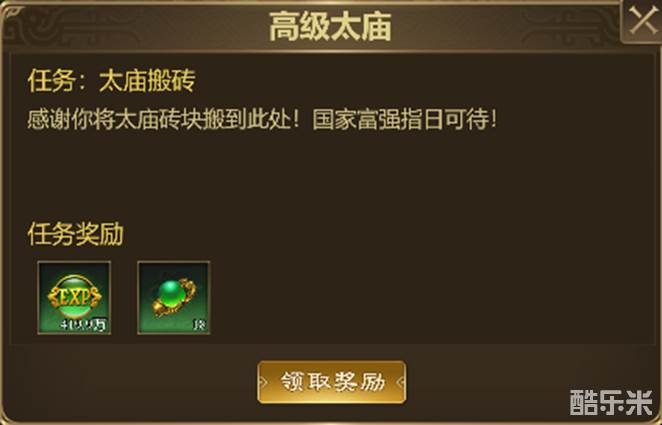662x425 pixels.
Task: Click the EXP reward icon
Action: (x=74, y=298)
